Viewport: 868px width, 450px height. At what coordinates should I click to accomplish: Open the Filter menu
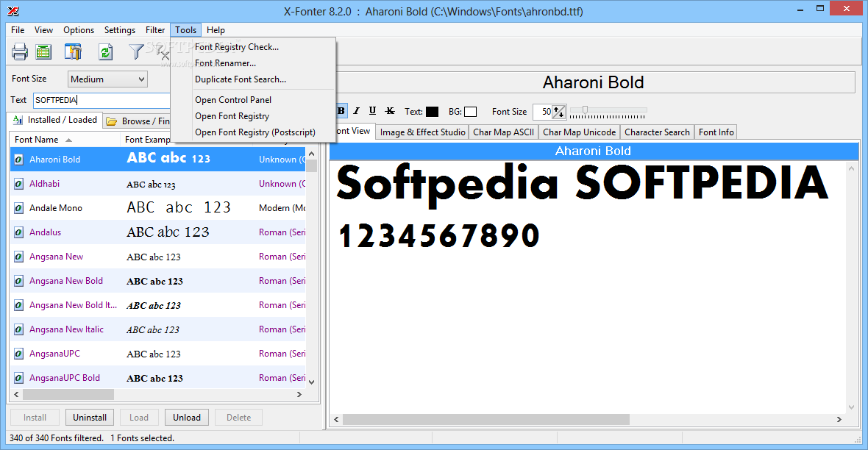click(155, 30)
